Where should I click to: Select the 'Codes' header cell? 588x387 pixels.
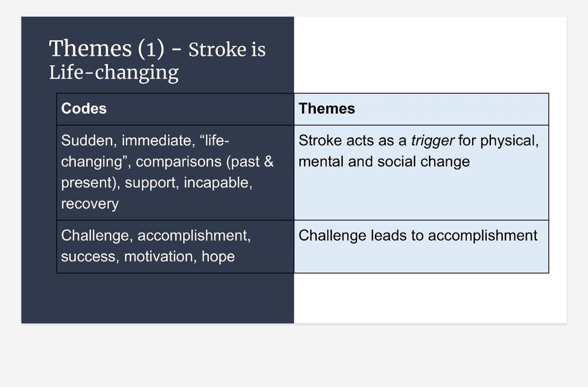[x=175, y=109]
